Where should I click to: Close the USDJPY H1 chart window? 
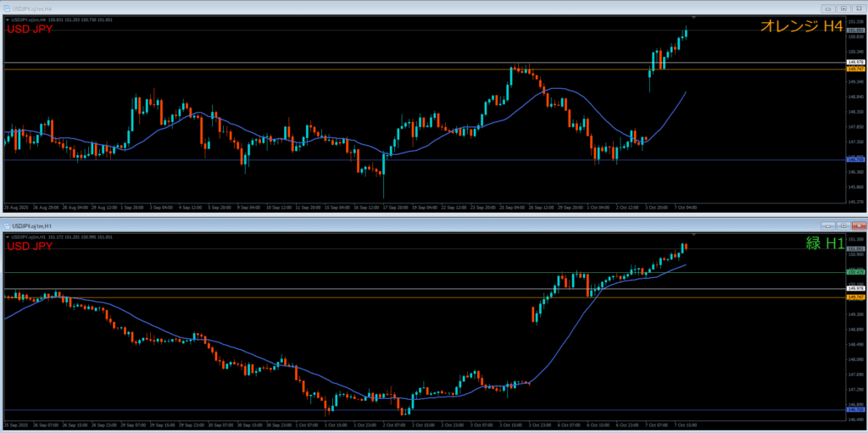click(858, 226)
